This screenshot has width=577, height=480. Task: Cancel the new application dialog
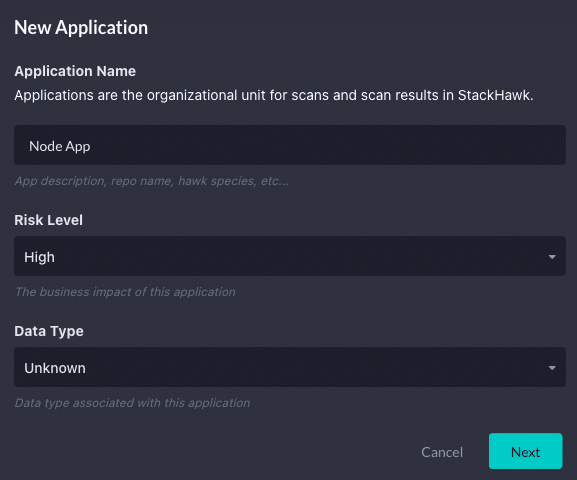pos(442,452)
